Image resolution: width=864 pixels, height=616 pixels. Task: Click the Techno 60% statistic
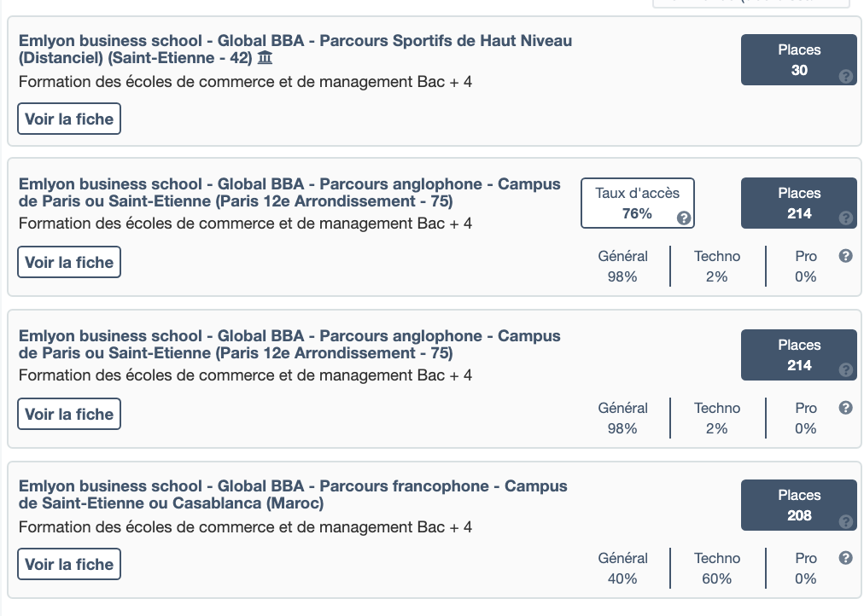point(717,568)
